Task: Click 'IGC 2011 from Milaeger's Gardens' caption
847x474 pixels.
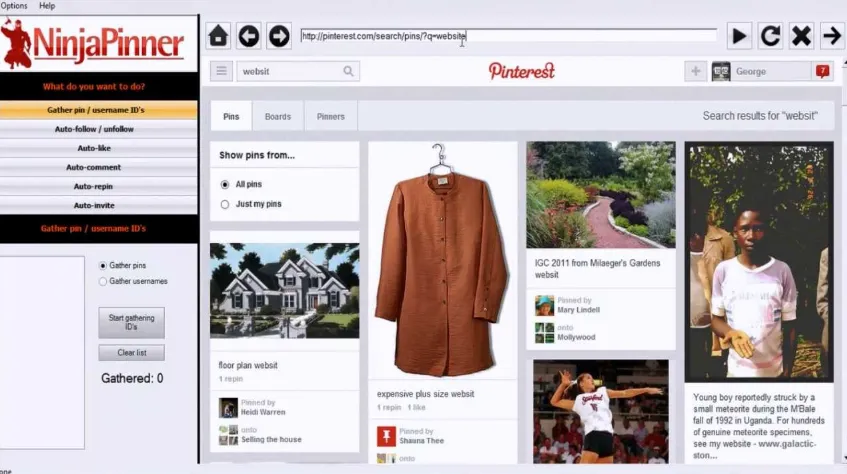Action: point(597,269)
